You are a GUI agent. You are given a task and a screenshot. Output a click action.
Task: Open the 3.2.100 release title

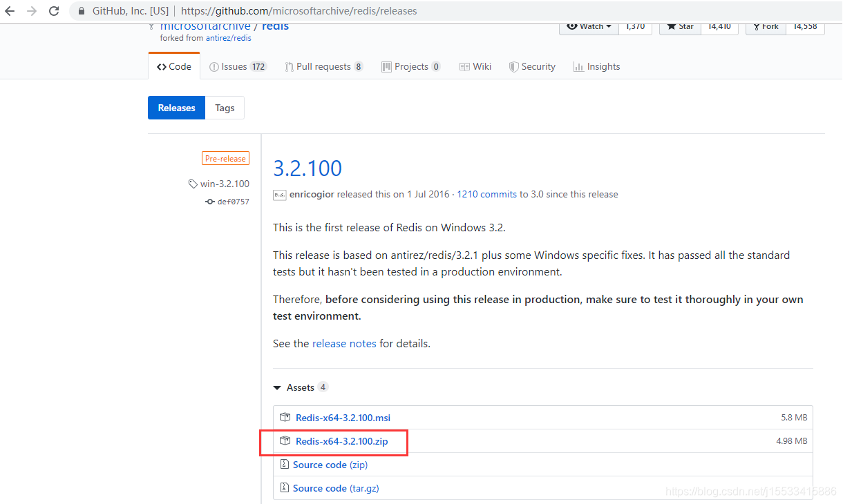307,168
